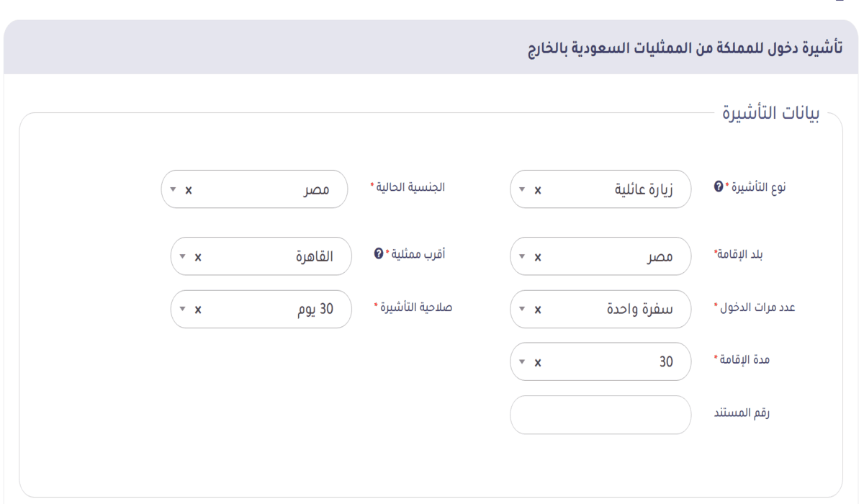Click the رقم المستند input field
The height and width of the screenshot is (504, 864).
click(600, 415)
